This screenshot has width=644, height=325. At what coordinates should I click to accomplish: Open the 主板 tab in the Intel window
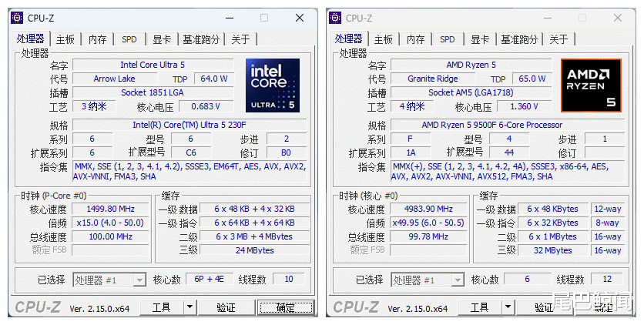65,39
